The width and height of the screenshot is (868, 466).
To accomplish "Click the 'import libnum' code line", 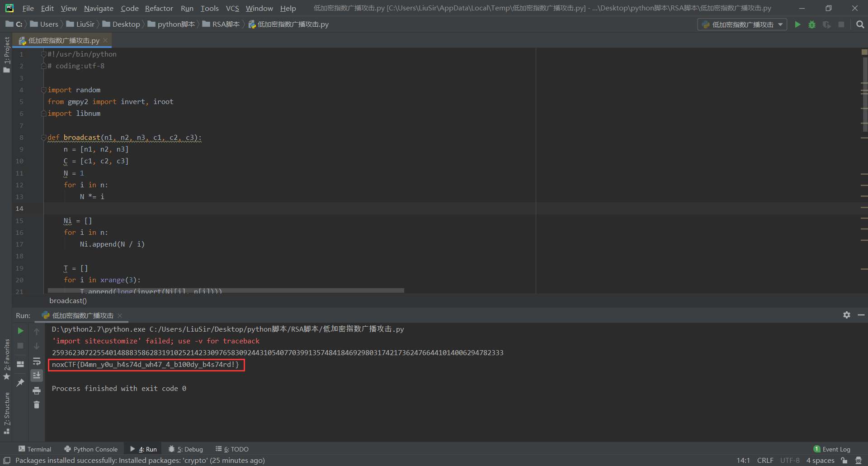I will point(74,114).
